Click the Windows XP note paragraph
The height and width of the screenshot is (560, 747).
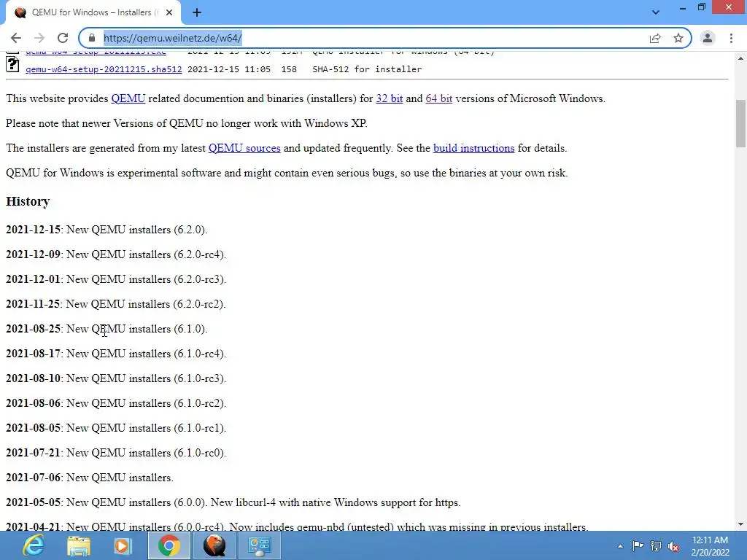click(x=186, y=123)
